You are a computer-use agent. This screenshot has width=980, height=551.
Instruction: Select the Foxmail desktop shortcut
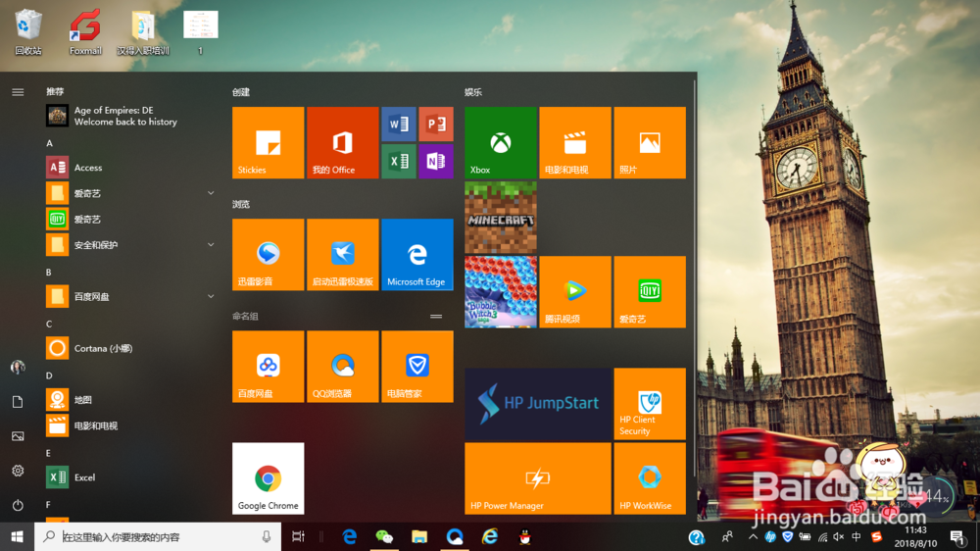[x=85, y=31]
